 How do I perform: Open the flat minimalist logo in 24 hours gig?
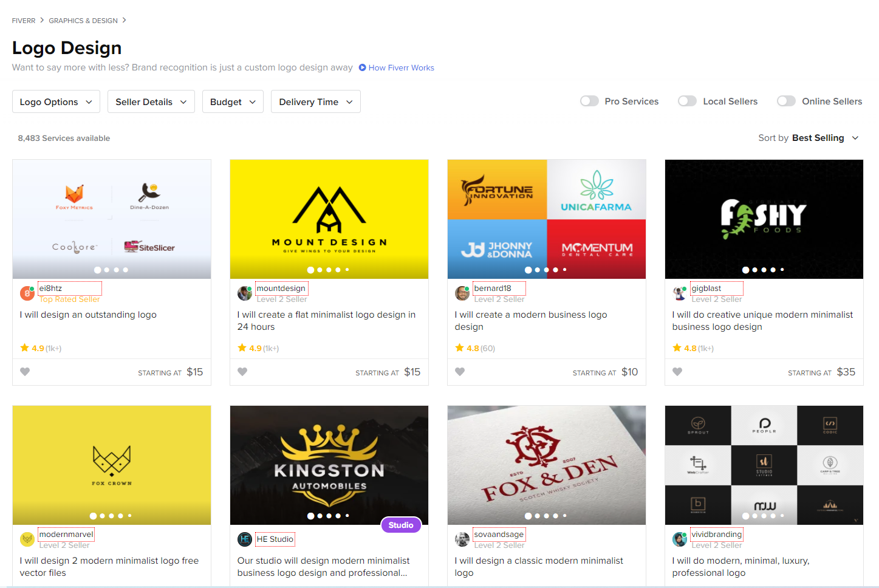[327, 321]
